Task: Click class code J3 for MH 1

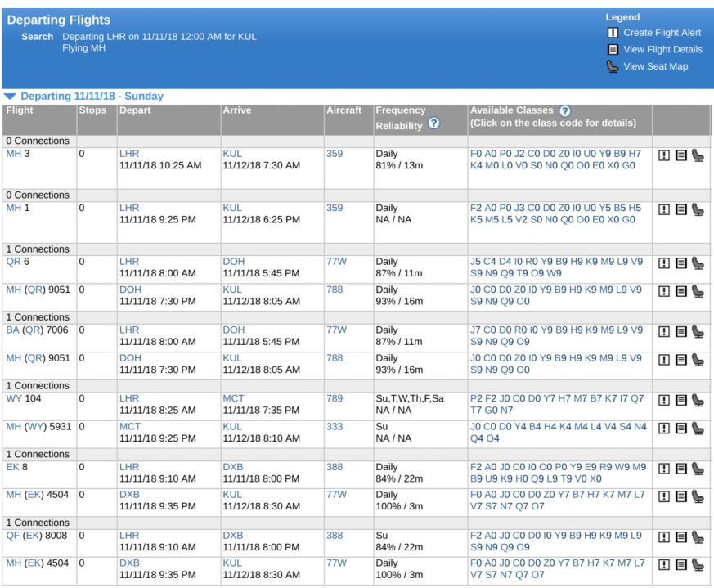Action: tap(519, 208)
